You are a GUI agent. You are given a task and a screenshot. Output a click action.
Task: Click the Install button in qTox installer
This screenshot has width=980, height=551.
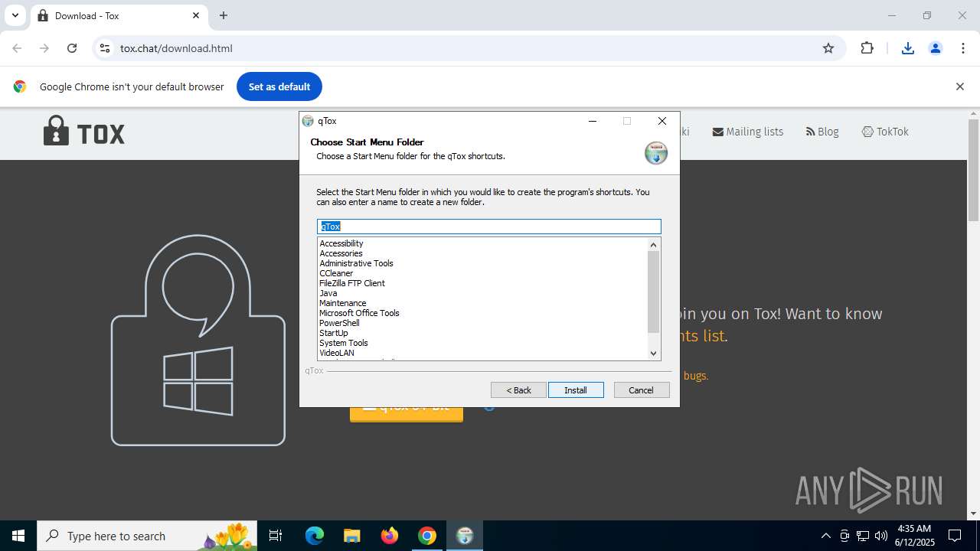pyautogui.click(x=576, y=390)
